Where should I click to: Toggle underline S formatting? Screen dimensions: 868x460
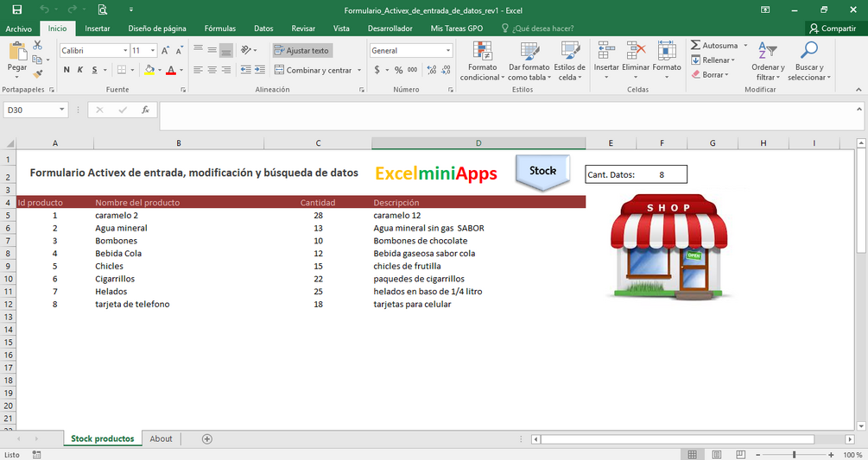(x=95, y=70)
